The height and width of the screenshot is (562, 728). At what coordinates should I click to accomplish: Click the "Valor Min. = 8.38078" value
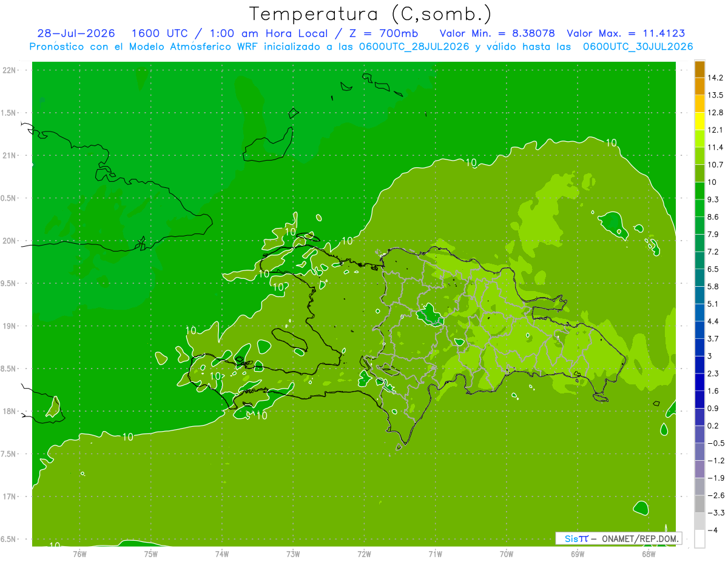click(497, 33)
